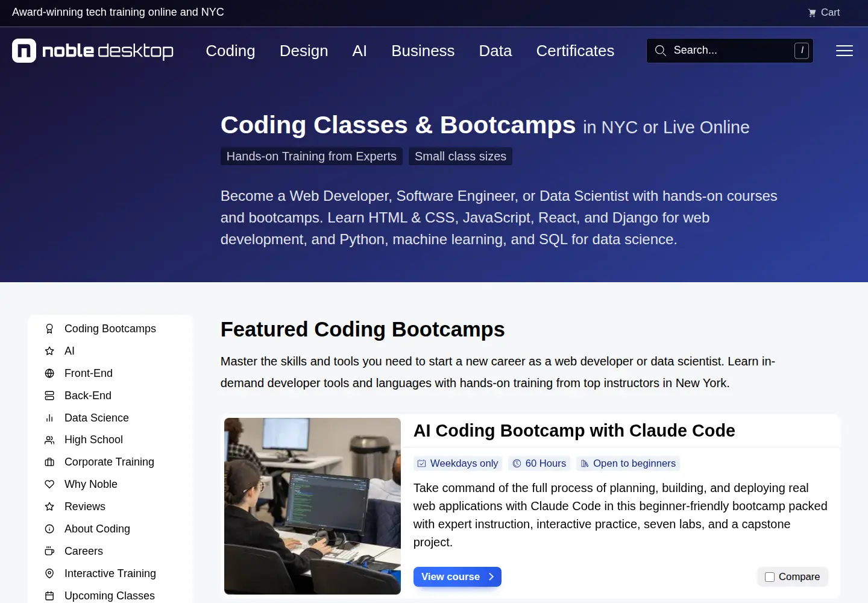Open the Data menu
Screen dimensions: 868x603
(x=495, y=51)
